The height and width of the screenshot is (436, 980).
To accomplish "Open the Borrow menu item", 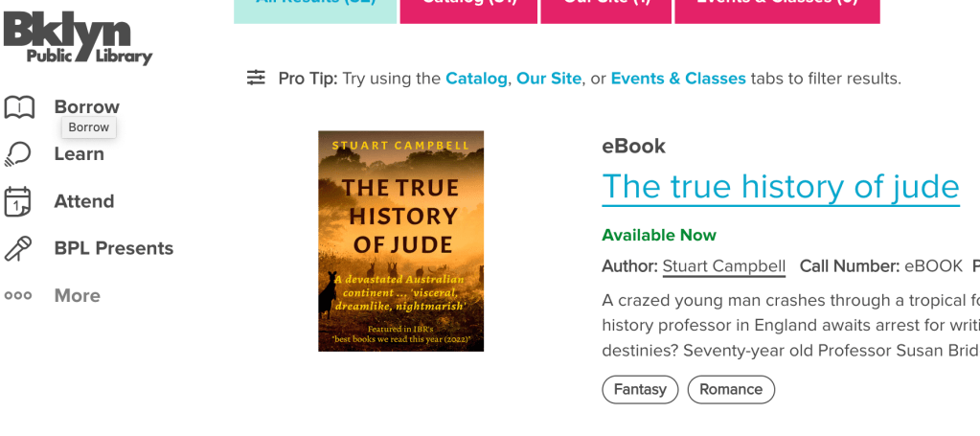I will pos(86,106).
